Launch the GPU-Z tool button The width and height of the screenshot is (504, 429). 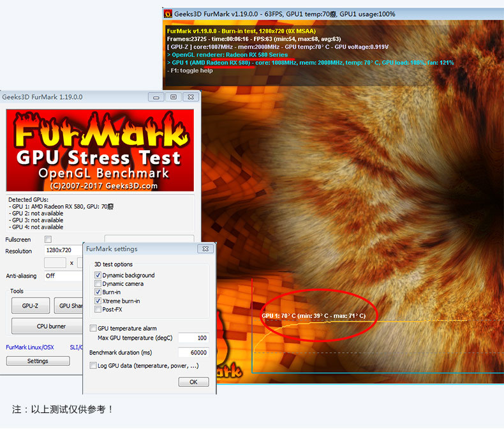pos(31,306)
